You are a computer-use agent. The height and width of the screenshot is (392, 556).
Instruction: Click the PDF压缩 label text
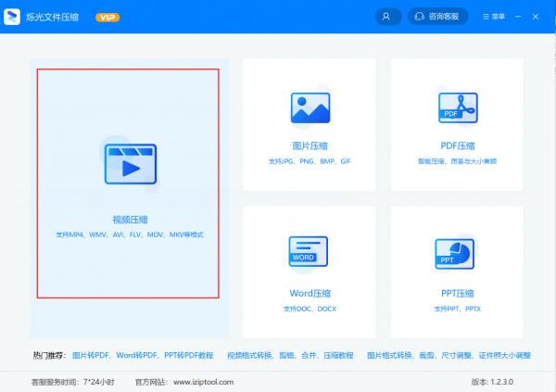click(457, 145)
